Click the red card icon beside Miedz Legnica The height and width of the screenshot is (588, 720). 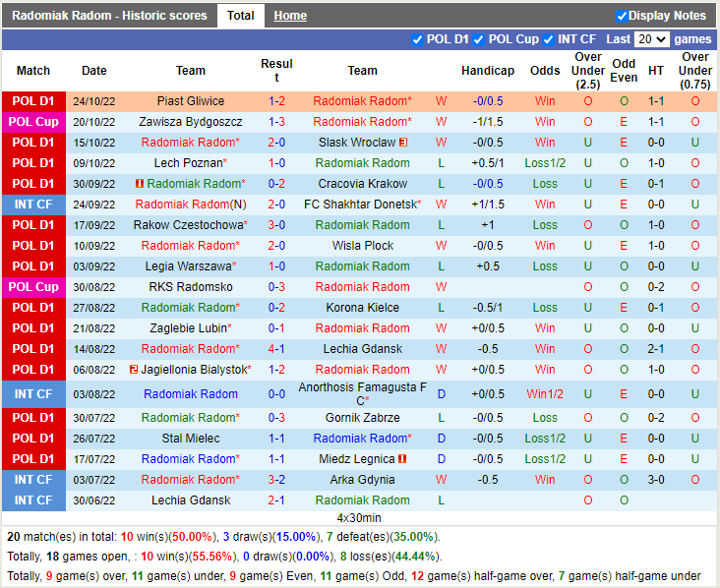click(x=402, y=459)
